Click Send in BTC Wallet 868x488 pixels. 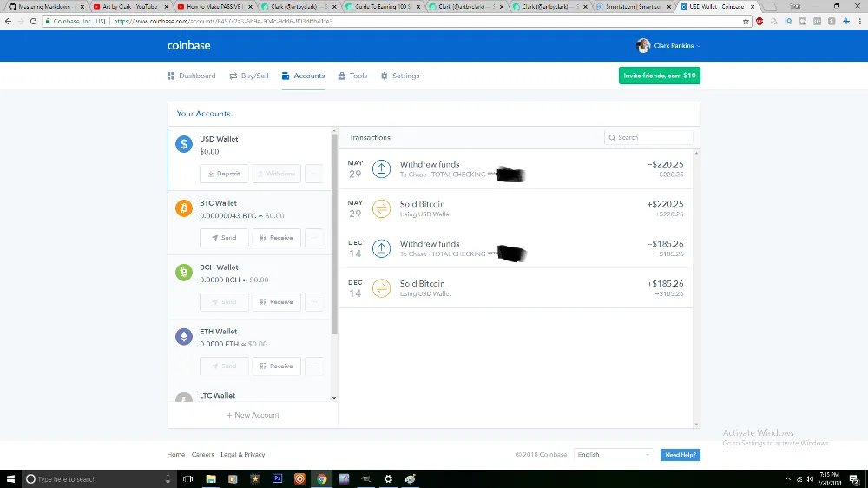coord(224,238)
